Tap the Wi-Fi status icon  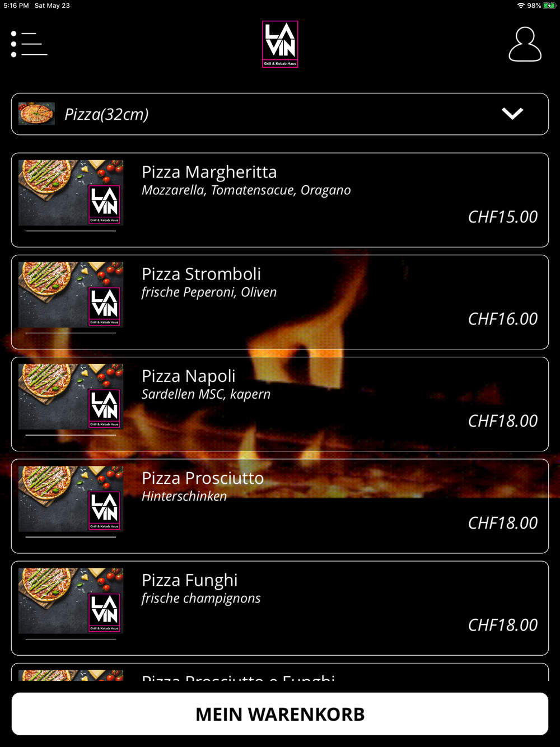pos(521,6)
